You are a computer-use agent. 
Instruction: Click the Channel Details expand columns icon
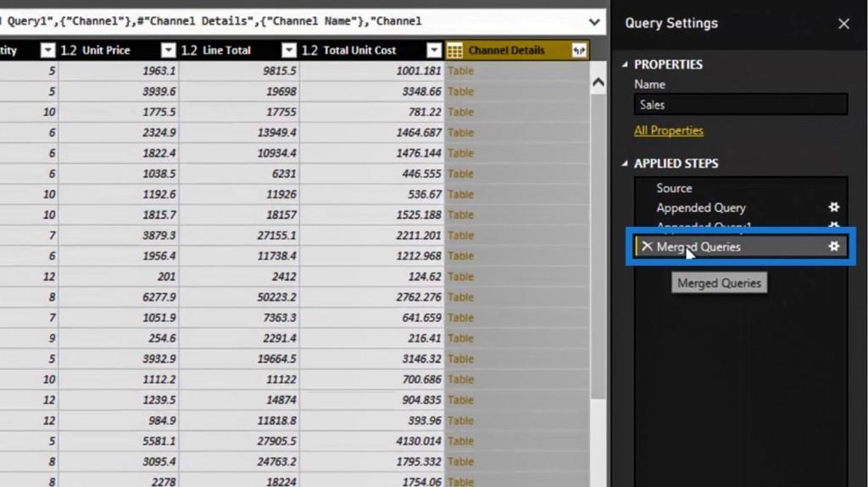point(579,50)
